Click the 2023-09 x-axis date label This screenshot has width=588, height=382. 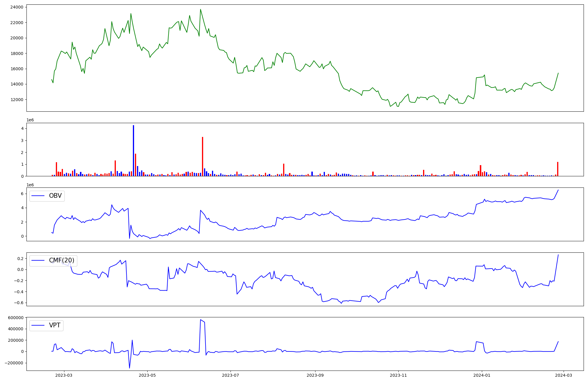pos(315,375)
